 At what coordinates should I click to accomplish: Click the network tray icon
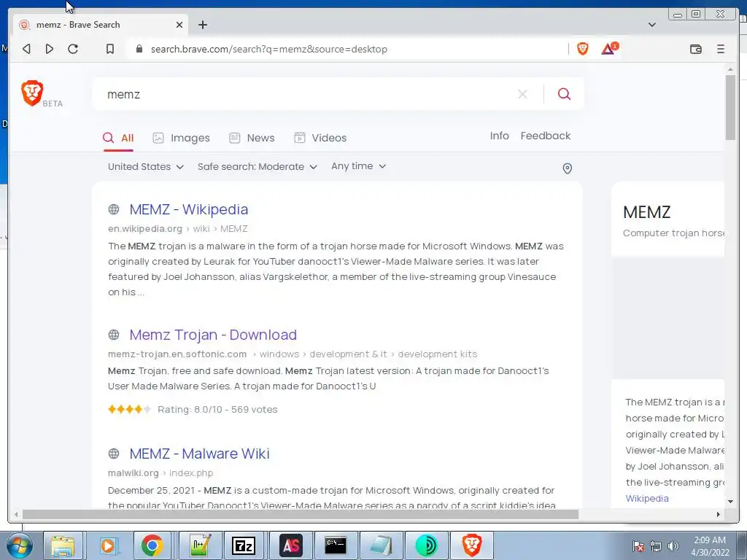click(x=656, y=546)
